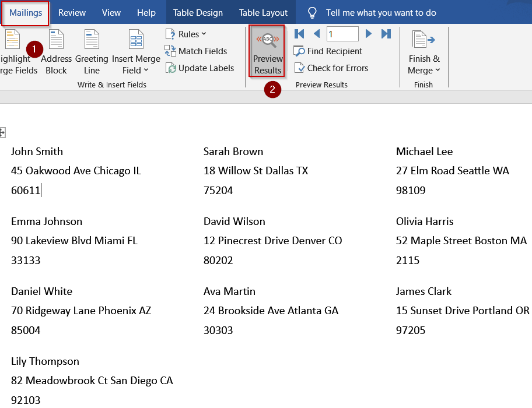Click the Match Fields button

pos(196,51)
